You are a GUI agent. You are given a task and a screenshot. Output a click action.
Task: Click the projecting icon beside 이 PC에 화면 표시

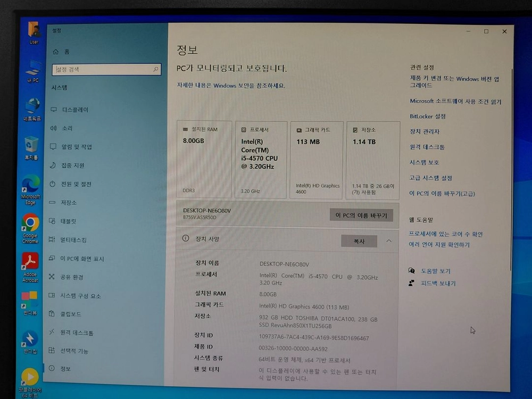[x=52, y=258]
